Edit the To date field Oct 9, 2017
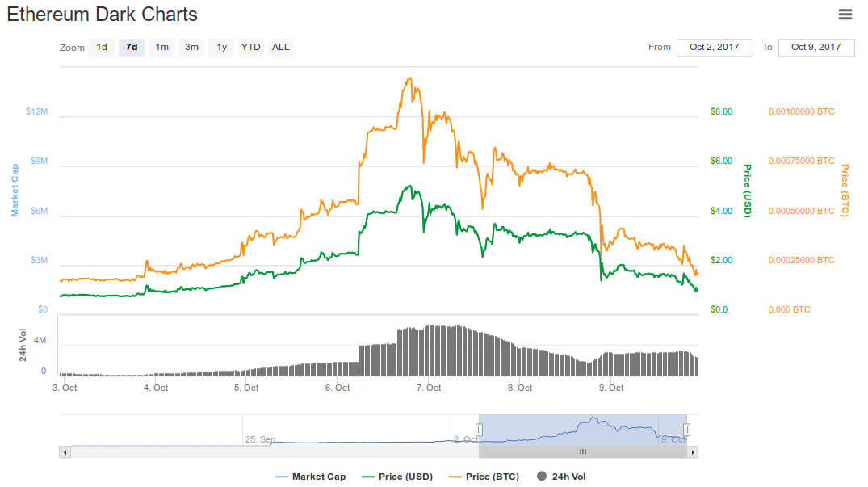 click(816, 47)
